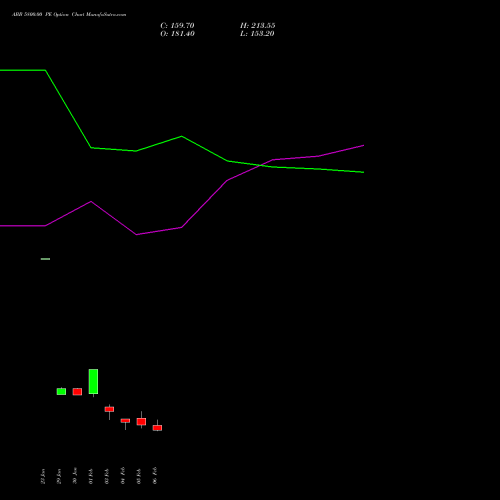
Task: Click the open value 'O: 181.40'
Action: [x=177, y=34]
